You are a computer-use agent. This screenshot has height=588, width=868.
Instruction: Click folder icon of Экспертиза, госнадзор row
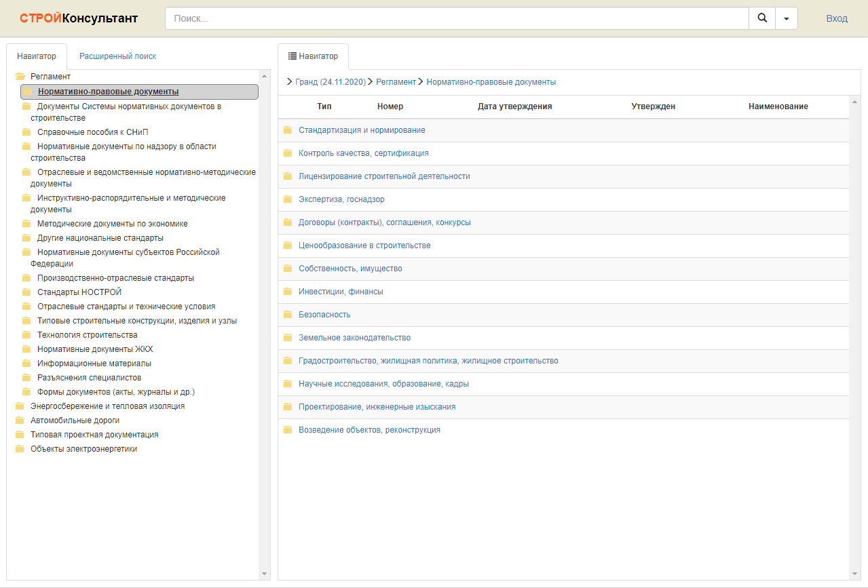288,199
